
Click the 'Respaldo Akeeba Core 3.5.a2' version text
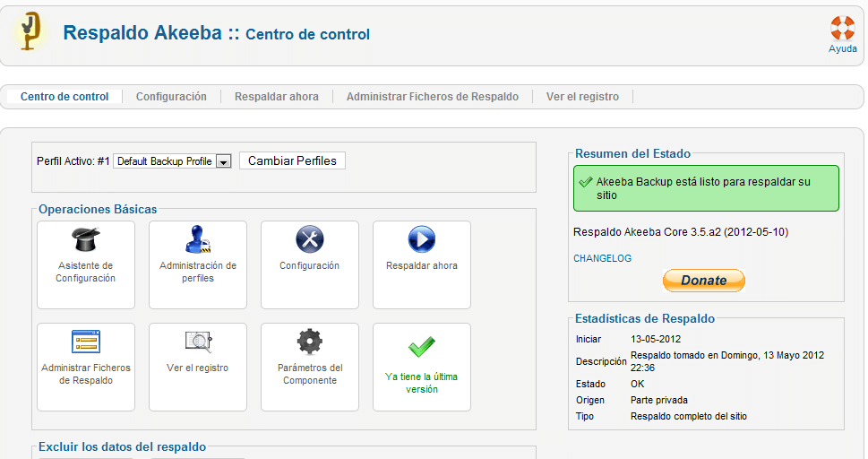pos(681,232)
